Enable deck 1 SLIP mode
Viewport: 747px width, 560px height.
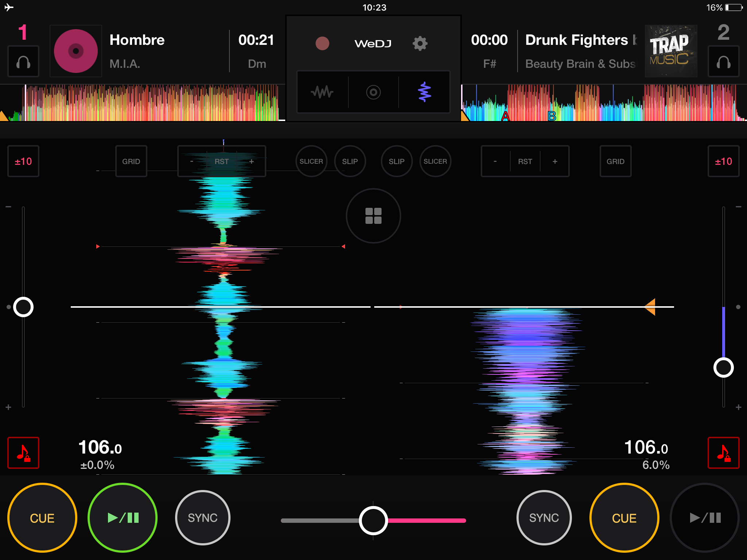350,161
